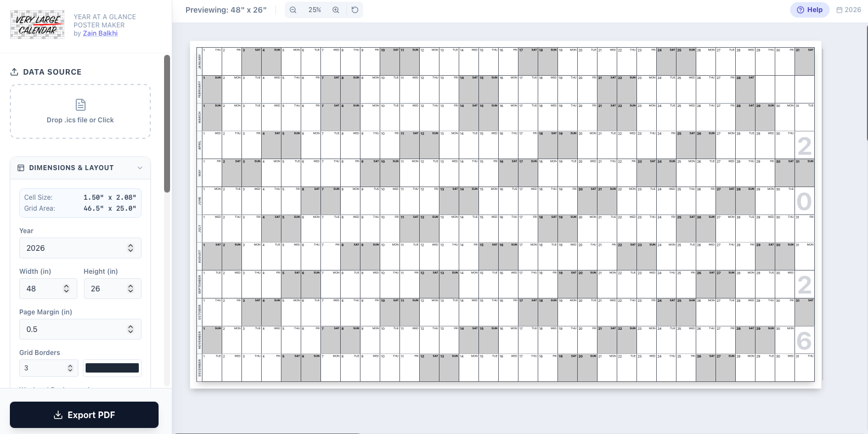Open the Zain Balkhi author link
Viewport: 868px width, 434px height.
(x=100, y=33)
